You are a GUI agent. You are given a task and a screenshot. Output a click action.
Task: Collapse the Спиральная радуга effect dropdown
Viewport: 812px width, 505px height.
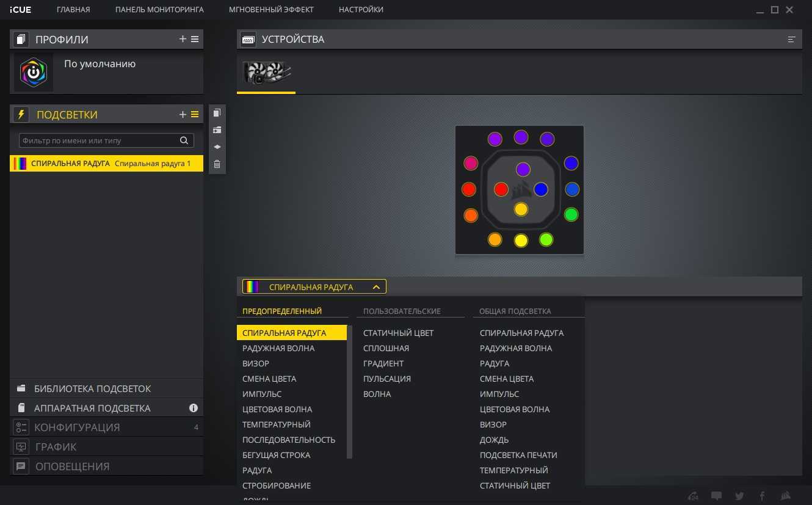pyautogui.click(x=376, y=287)
